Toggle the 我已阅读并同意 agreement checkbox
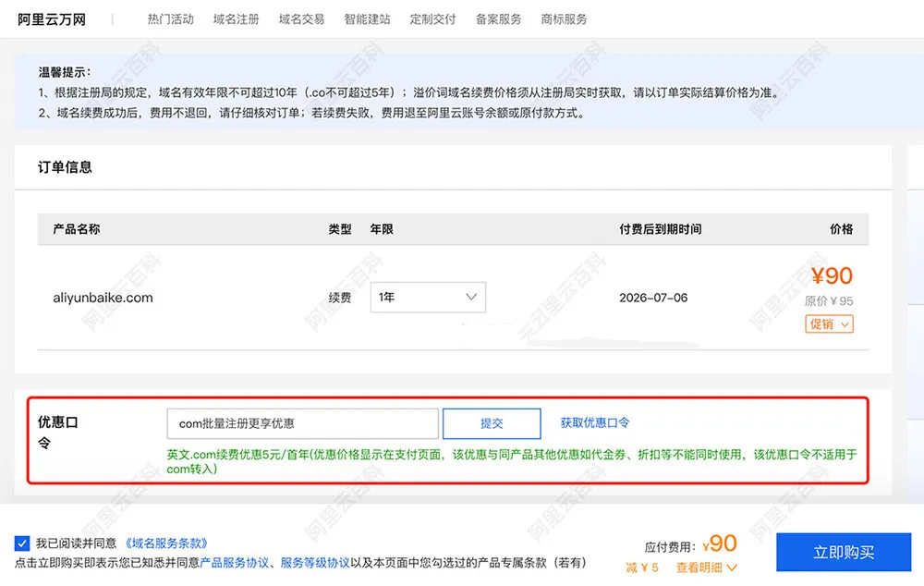Screen dimensions: 924x586 point(22,543)
